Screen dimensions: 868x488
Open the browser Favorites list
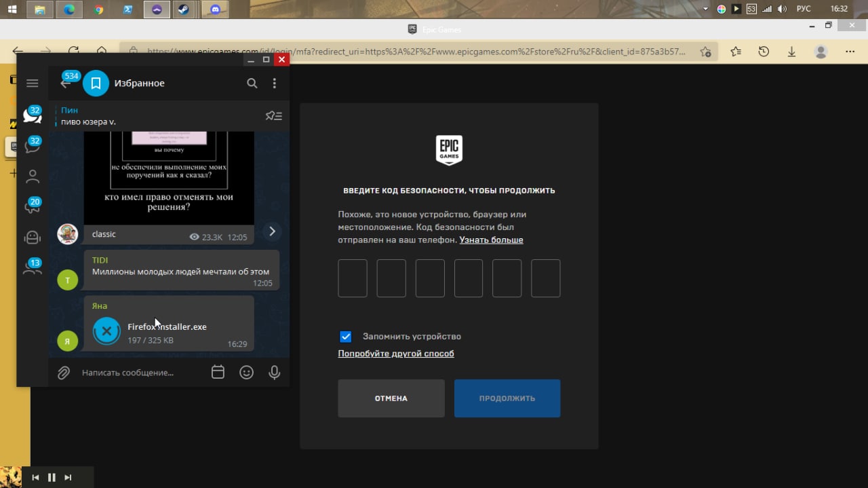[736, 52]
